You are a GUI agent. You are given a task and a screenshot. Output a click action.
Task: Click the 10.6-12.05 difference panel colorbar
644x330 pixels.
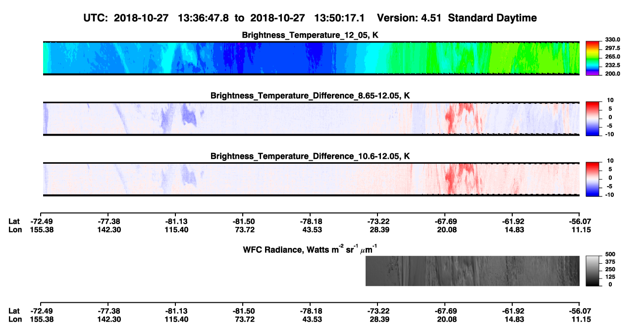pyautogui.click(x=592, y=179)
